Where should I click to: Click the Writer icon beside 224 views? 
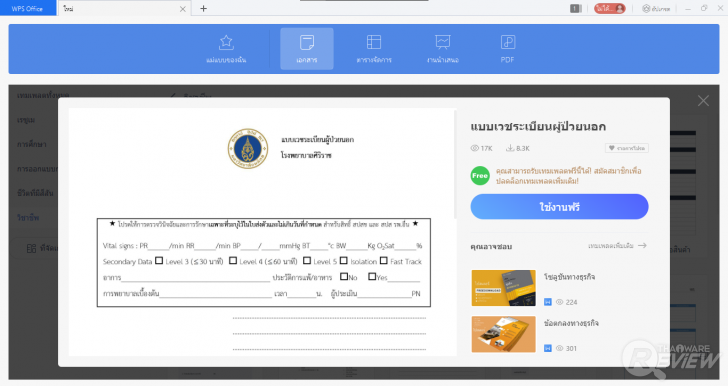548,302
